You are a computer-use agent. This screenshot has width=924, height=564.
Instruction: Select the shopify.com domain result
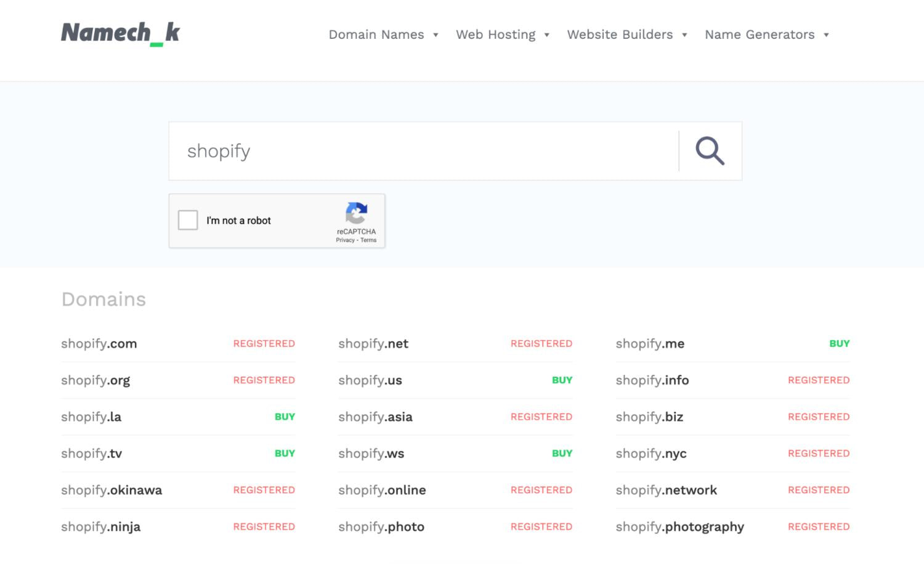click(x=99, y=344)
